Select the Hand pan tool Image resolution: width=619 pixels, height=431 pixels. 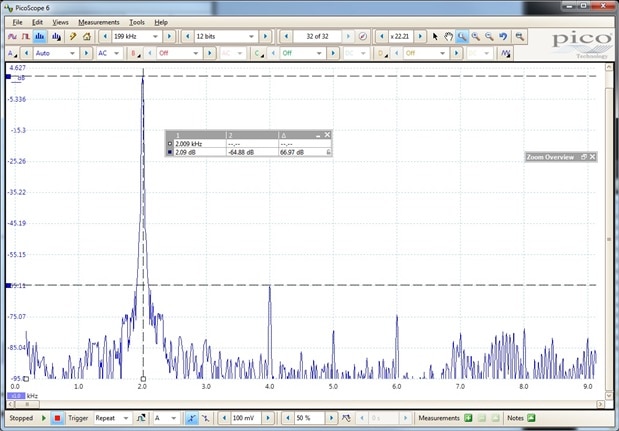pyautogui.click(x=448, y=36)
